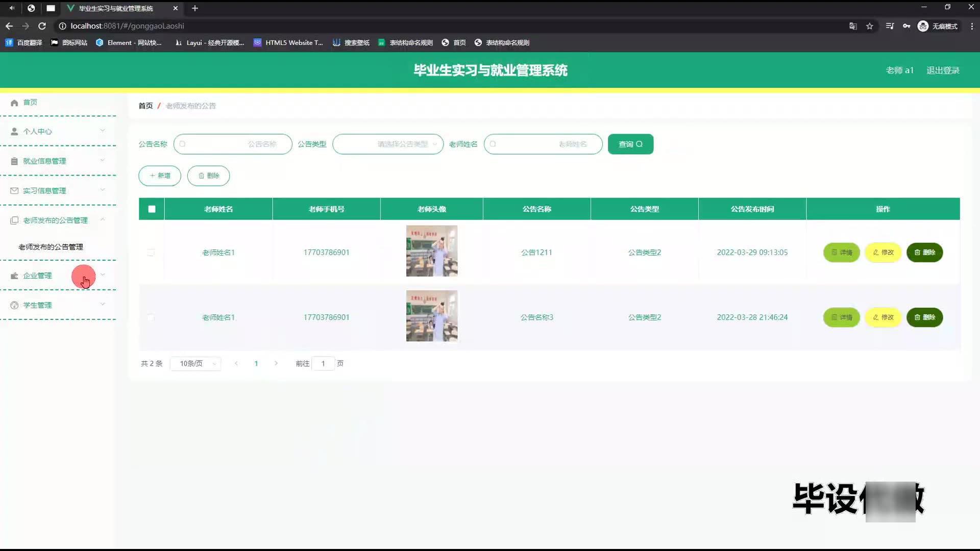Click the 学生管理 sidebar icon
980x551 pixels.
(14, 305)
